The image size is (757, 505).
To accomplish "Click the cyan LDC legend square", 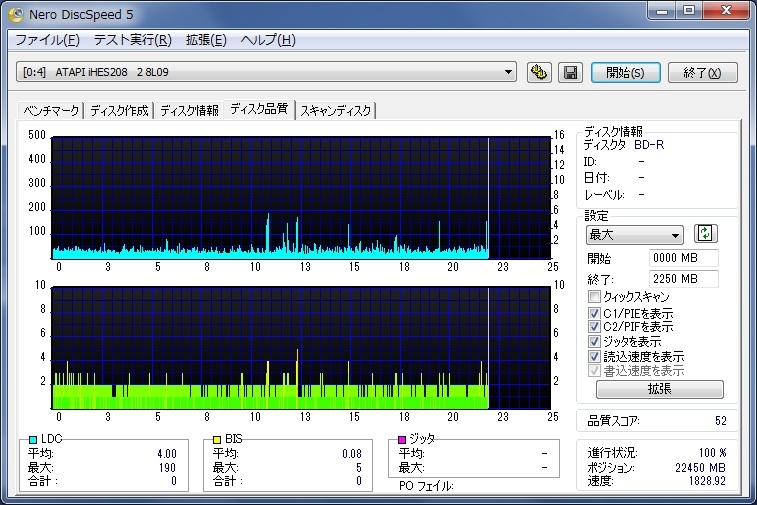I will 33,439.
